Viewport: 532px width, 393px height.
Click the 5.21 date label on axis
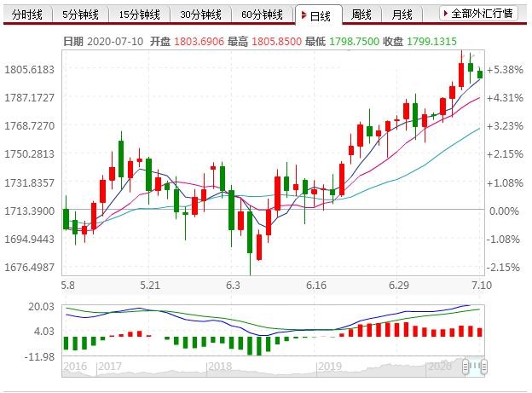click(150, 285)
